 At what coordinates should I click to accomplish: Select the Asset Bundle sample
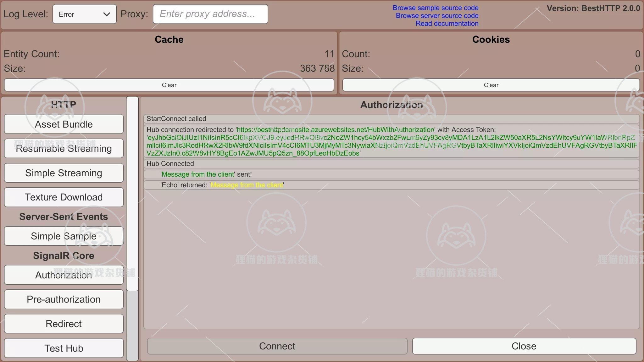tap(64, 124)
